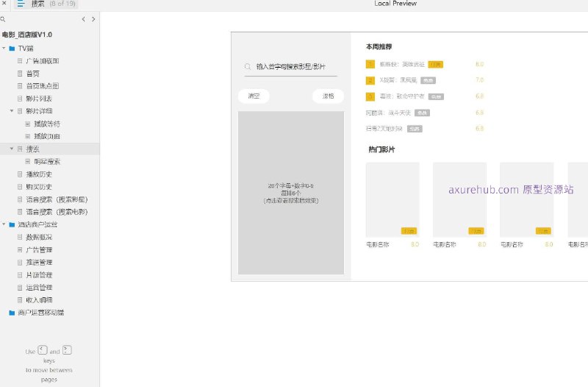Open the 影片详细 page
588x387 pixels.
click(x=39, y=111)
